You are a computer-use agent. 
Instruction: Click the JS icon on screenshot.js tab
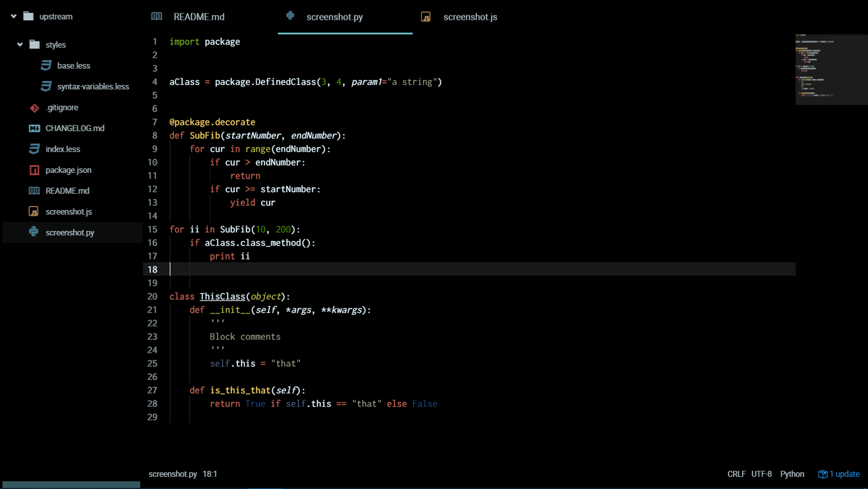426,17
